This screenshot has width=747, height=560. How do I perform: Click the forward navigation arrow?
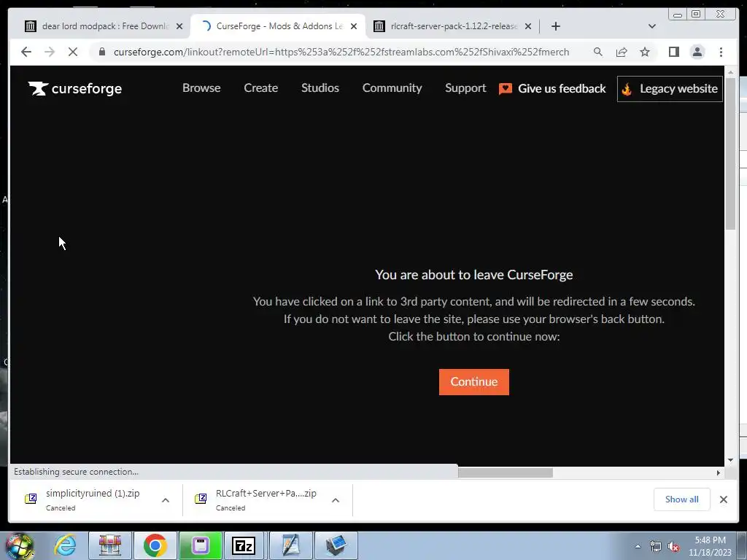[50, 52]
